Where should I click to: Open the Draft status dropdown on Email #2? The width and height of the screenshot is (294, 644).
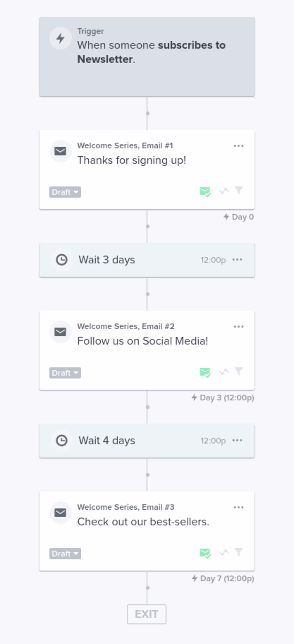point(65,373)
